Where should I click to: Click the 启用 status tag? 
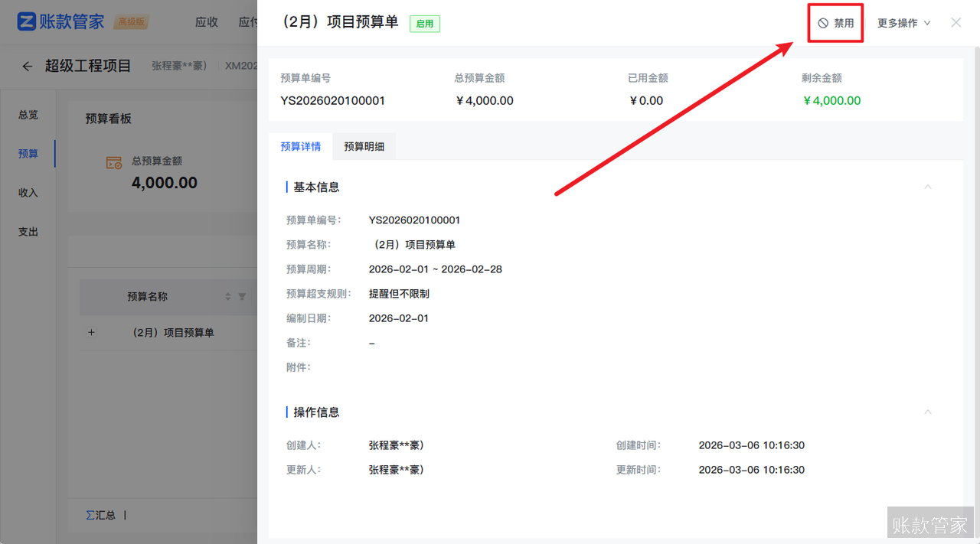tap(424, 24)
